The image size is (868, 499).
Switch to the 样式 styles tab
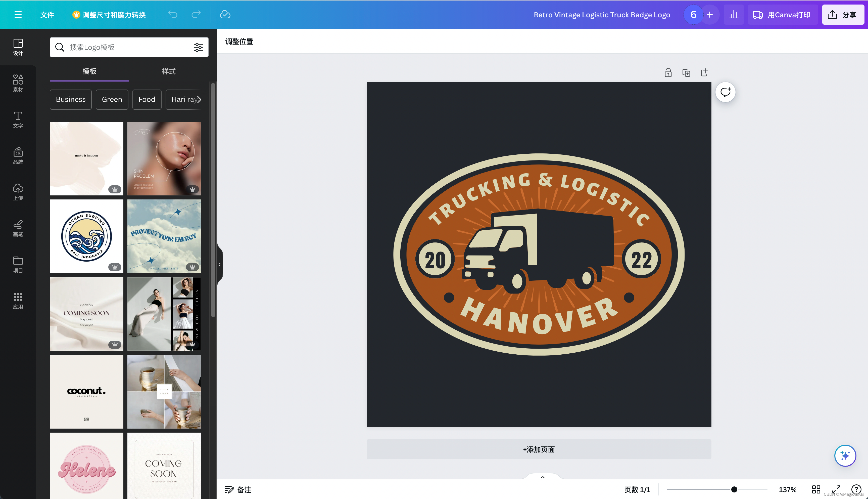click(168, 71)
